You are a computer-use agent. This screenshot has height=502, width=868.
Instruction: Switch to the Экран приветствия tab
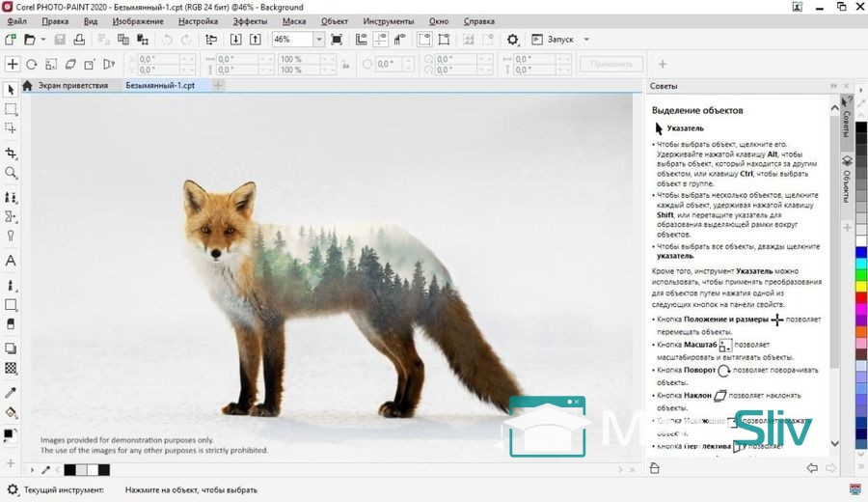72,86
